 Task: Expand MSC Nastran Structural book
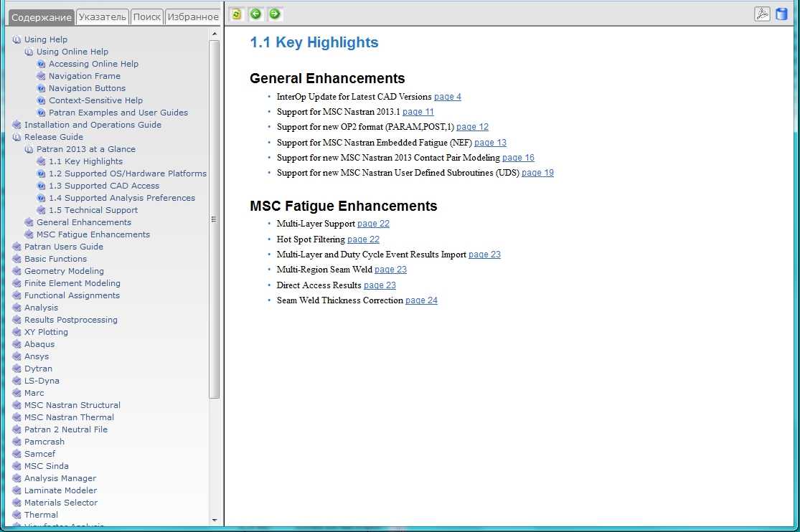pyautogui.click(x=72, y=405)
